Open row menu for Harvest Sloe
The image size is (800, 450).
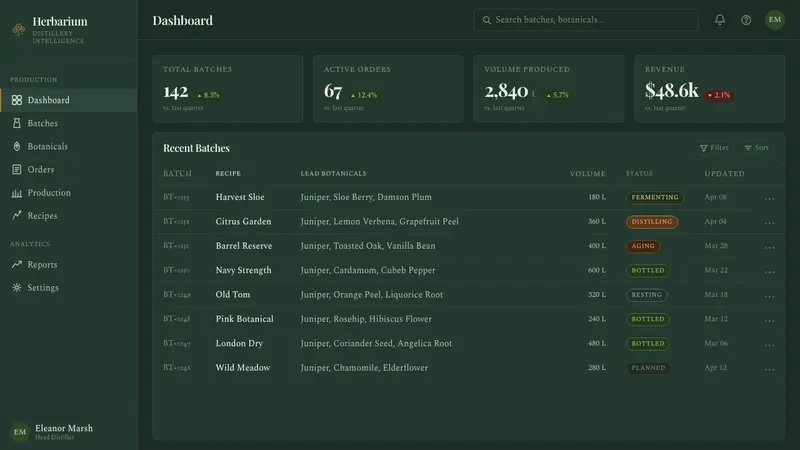pos(769,198)
